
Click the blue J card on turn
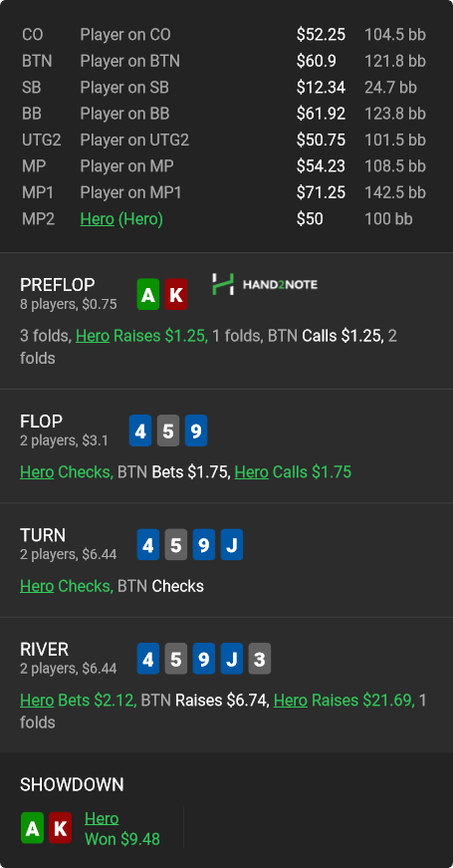(232, 545)
